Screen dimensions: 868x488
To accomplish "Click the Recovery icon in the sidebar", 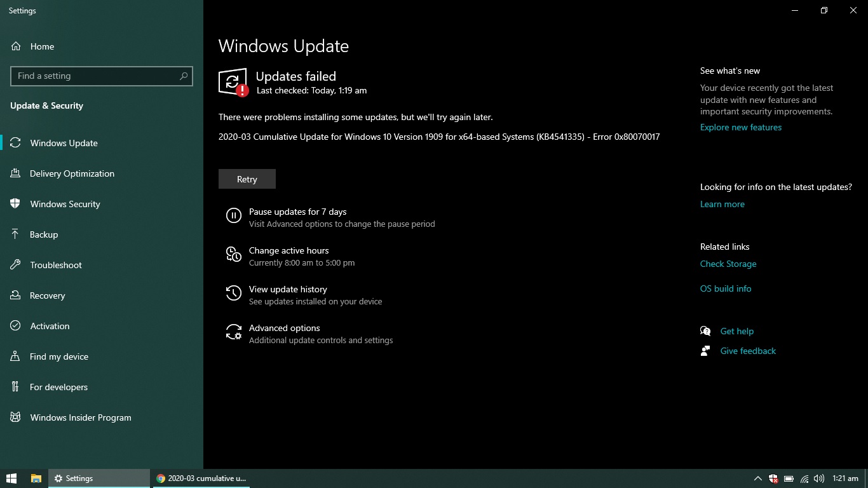I will [15, 295].
